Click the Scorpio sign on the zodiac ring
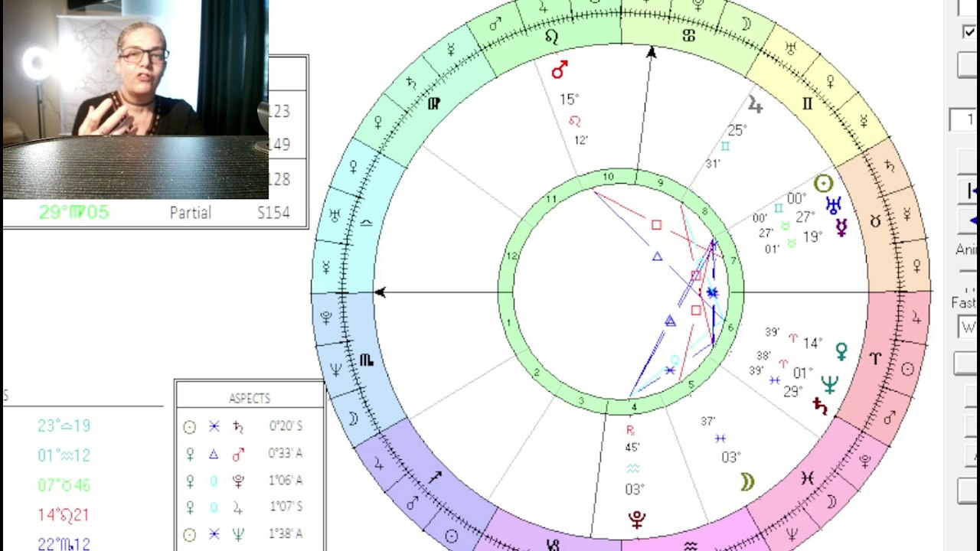Image resolution: width=980 pixels, height=551 pixels. [x=366, y=360]
